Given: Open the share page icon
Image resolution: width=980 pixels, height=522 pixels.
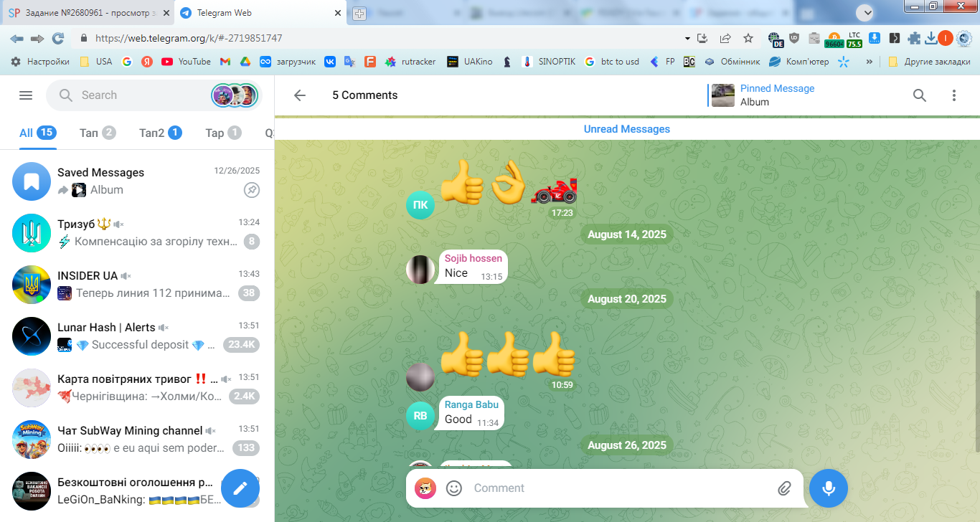Looking at the screenshot, I should pos(725,39).
